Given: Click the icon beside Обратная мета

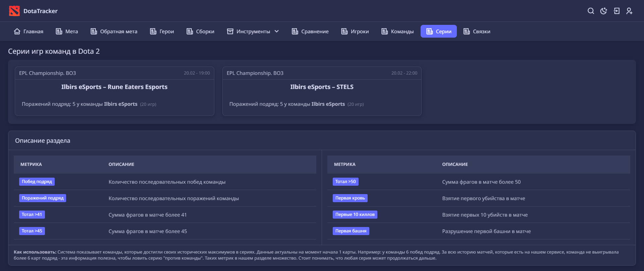Looking at the screenshot, I should click(x=94, y=31).
